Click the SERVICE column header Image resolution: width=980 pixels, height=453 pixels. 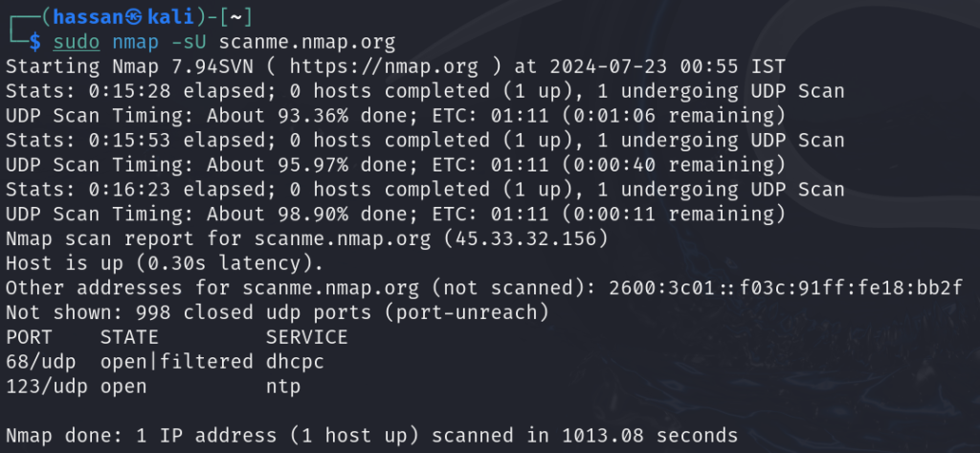click(x=307, y=338)
